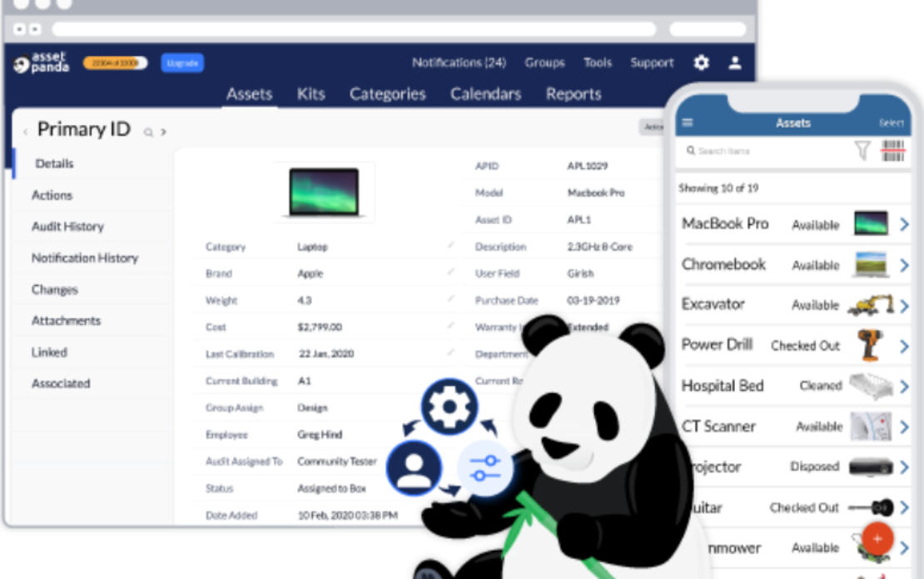Switch to the Reports tab
This screenshot has width=924, height=579.
pos(573,93)
